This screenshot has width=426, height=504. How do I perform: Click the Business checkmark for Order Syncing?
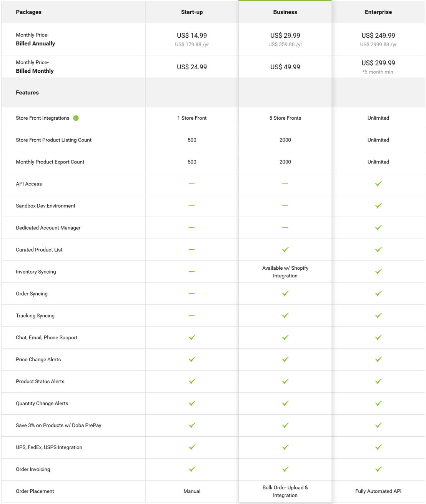coord(285,294)
